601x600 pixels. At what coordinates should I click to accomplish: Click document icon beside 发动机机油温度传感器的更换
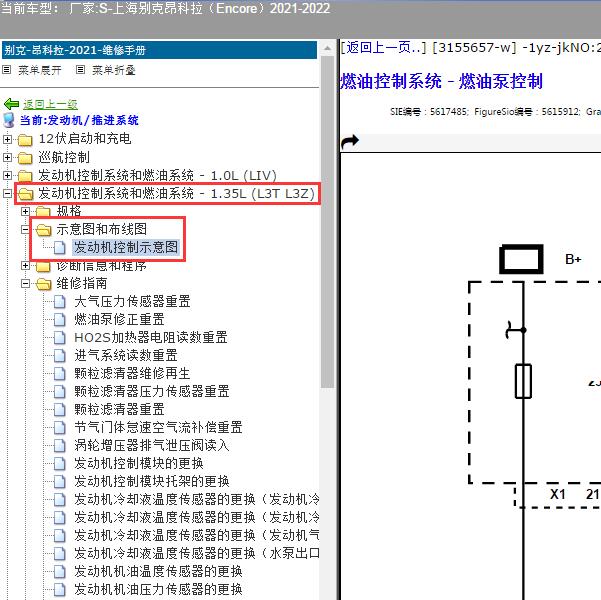pyautogui.click(x=59, y=572)
